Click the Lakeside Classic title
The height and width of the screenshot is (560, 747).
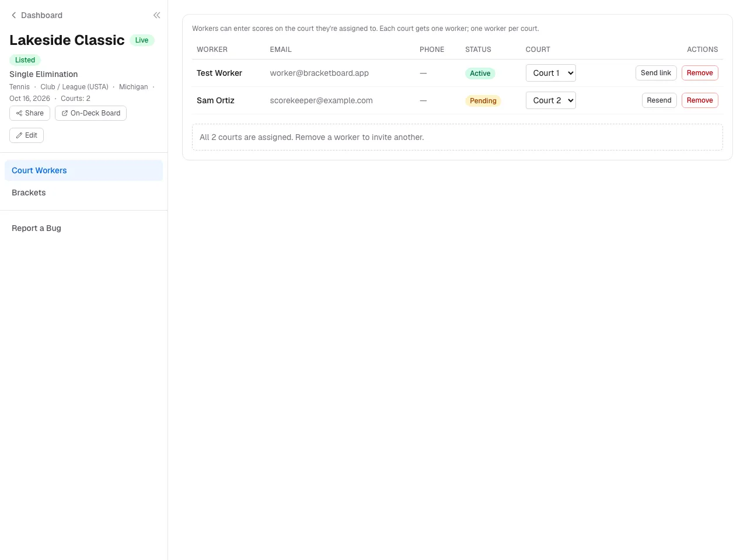[67, 40]
